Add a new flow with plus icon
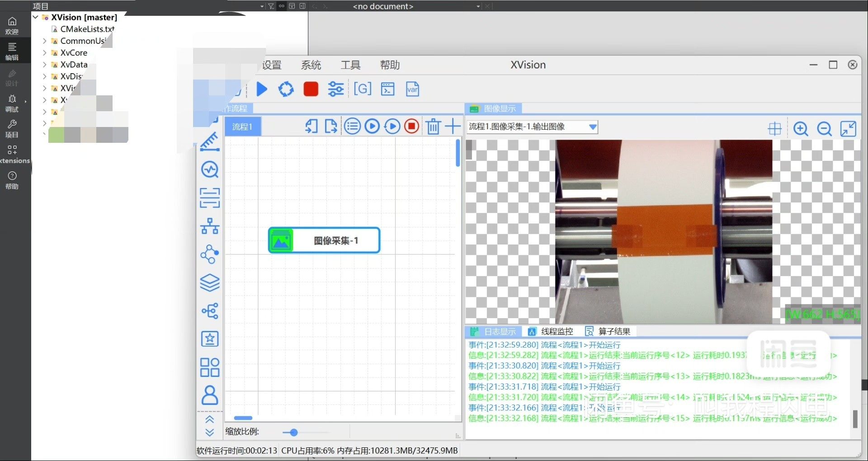This screenshot has height=461, width=868. pyautogui.click(x=453, y=127)
